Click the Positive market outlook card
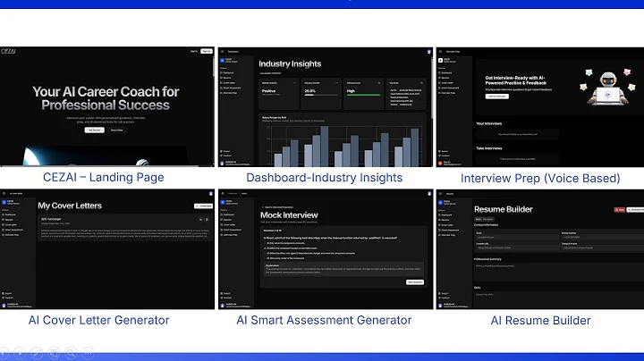The width and height of the screenshot is (644, 361). click(279, 94)
